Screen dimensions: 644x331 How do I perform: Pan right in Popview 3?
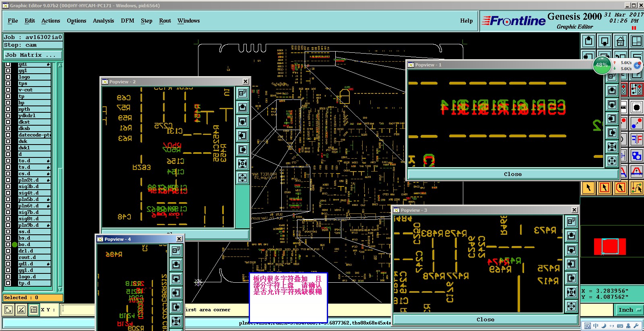571,278
